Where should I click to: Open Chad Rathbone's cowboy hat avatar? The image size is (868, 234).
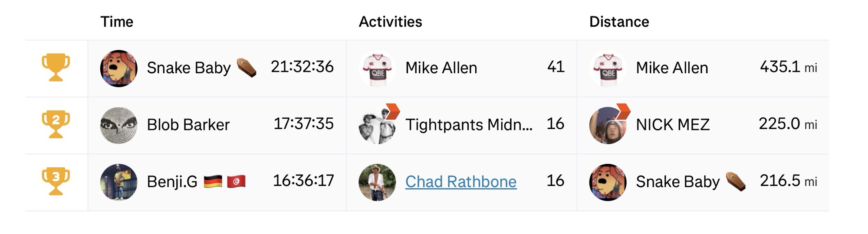[377, 182]
